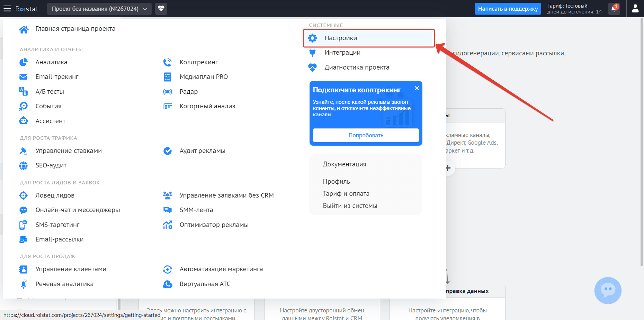Open the Документация link
Viewport: 644px width, 320px height.
point(345,164)
